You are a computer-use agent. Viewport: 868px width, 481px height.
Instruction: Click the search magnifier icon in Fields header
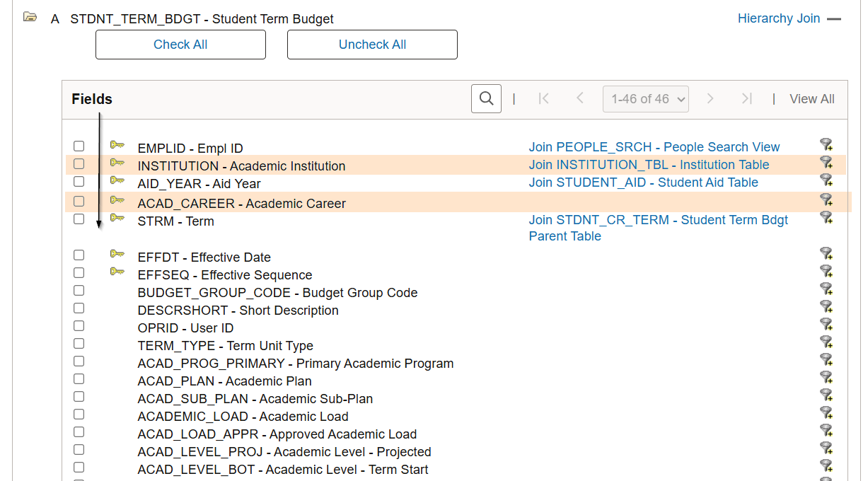point(486,99)
